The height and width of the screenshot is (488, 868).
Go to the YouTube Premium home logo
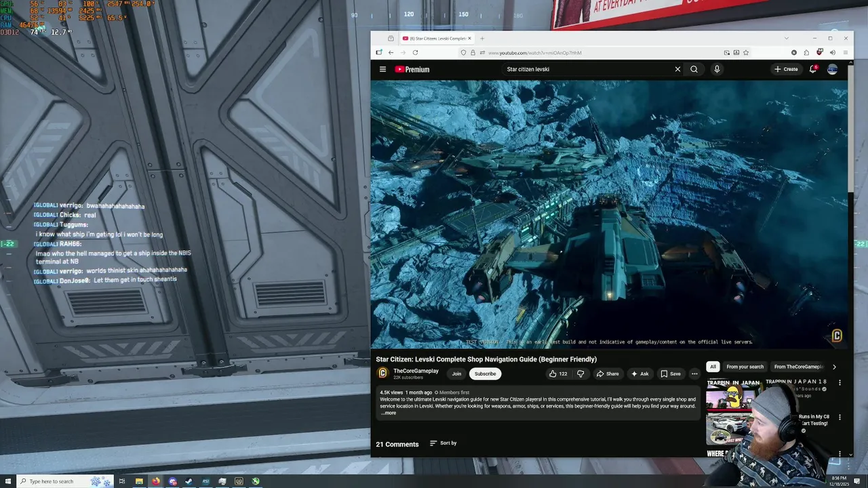412,69
